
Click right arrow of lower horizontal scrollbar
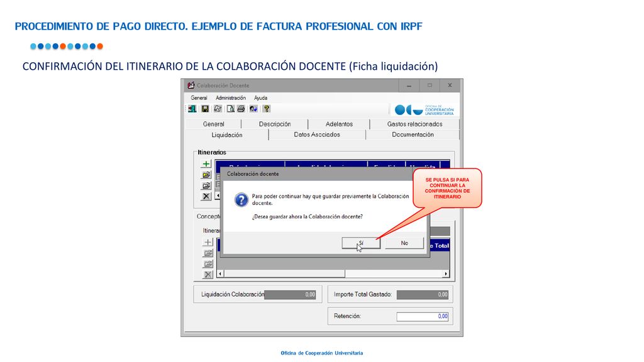(446, 274)
